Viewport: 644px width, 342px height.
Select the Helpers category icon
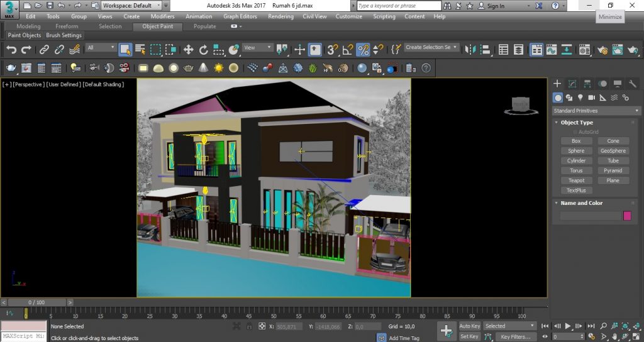click(602, 97)
